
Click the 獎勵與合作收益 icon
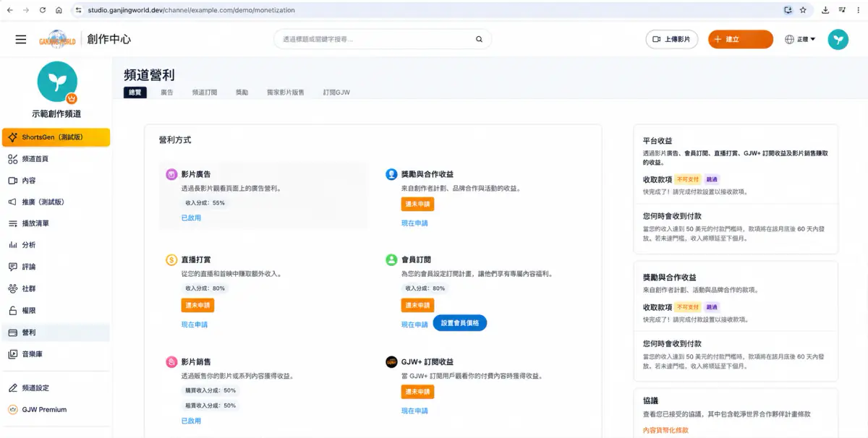pos(391,174)
